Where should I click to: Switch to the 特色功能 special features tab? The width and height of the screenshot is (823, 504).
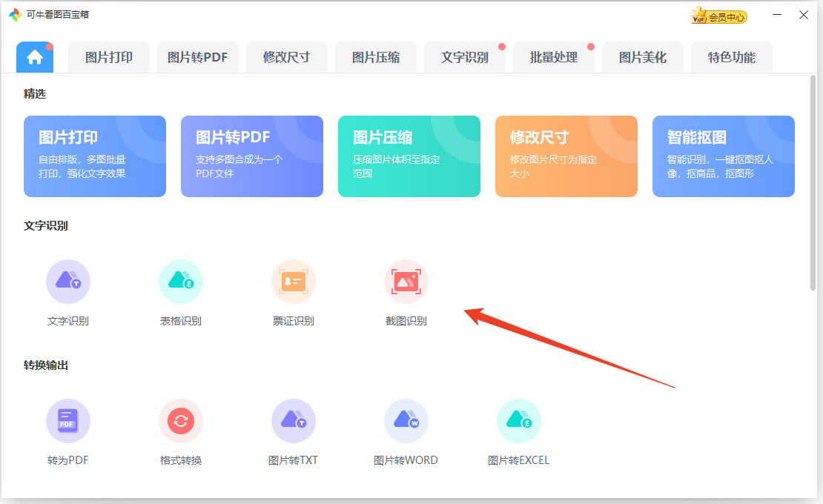click(732, 56)
